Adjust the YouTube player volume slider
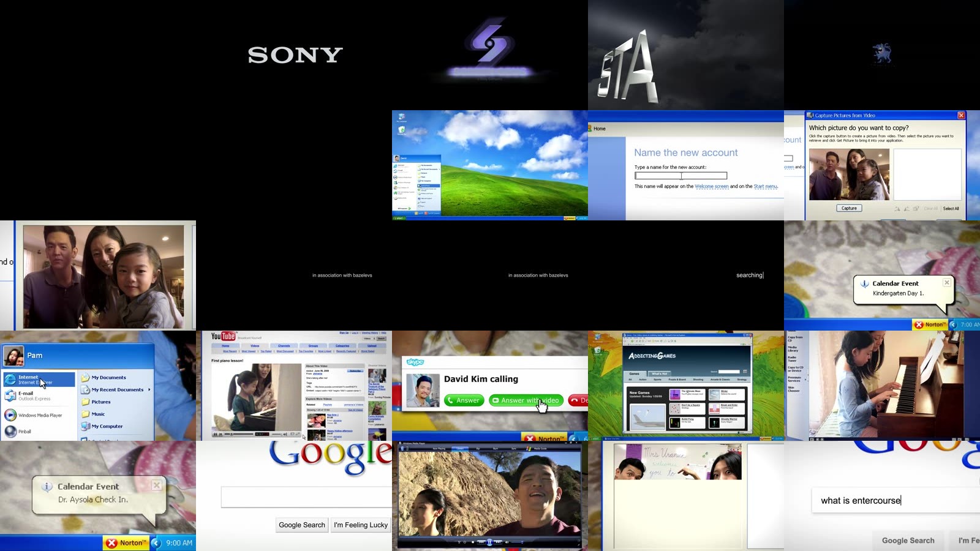Image resolution: width=980 pixels, height=551 pixels. 277,434
